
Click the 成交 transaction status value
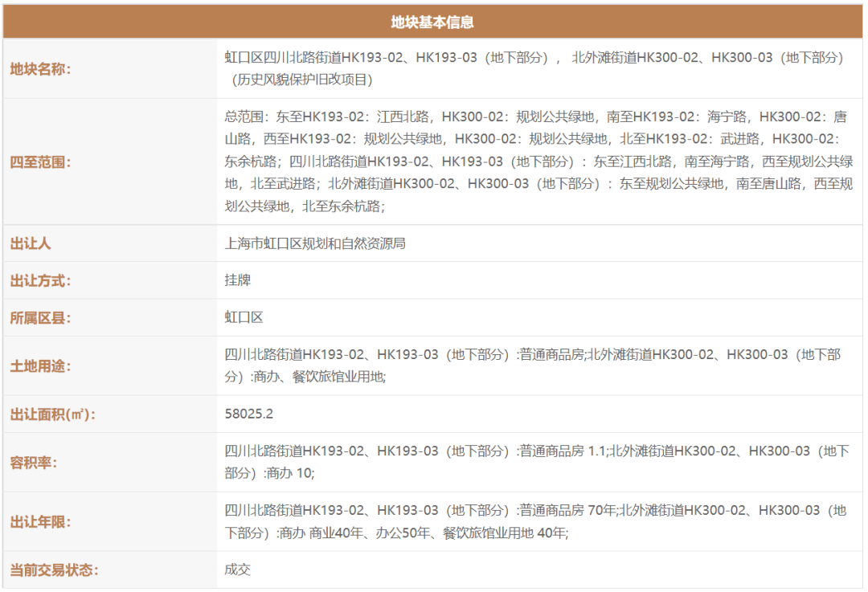[238, 570]
